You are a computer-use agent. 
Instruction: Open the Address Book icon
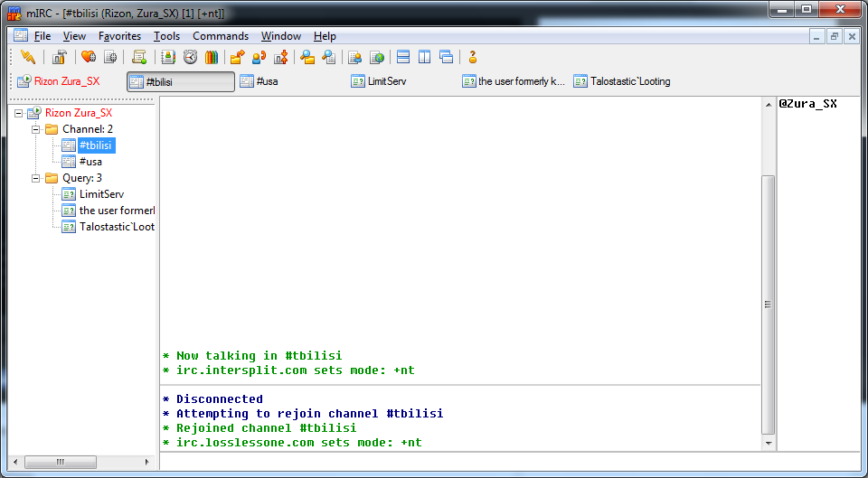pos(168,57)
